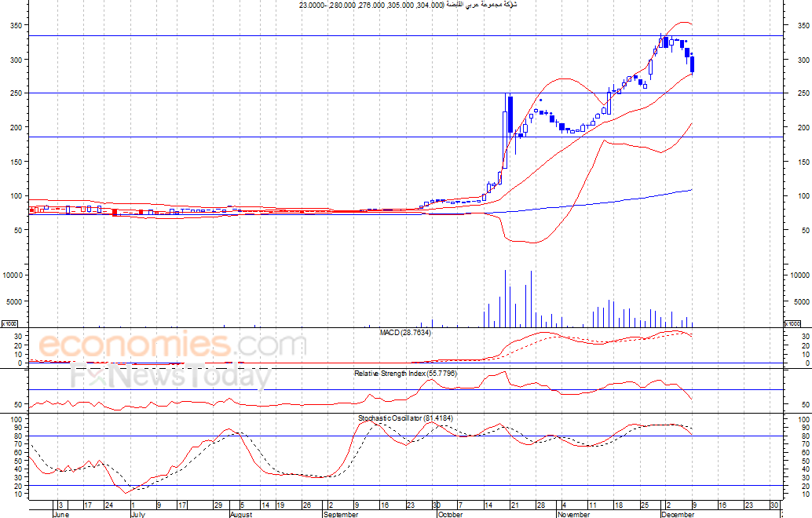Viewport: 812px width, 518px height.
Task: Select the tall October candlestick reaching 250
Action: coord(510,114)
